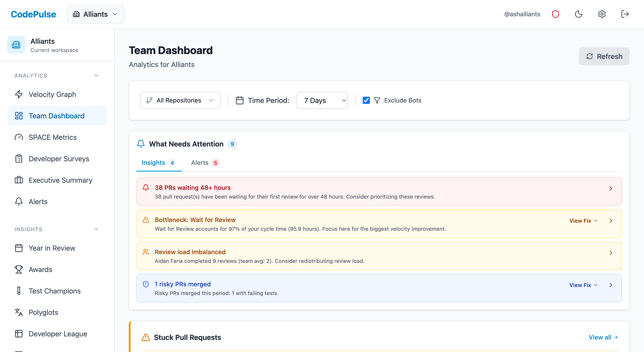644x352 pixels.
Task: Expand View Fix on the Bottleneck insight
Action: coord(583,221)
